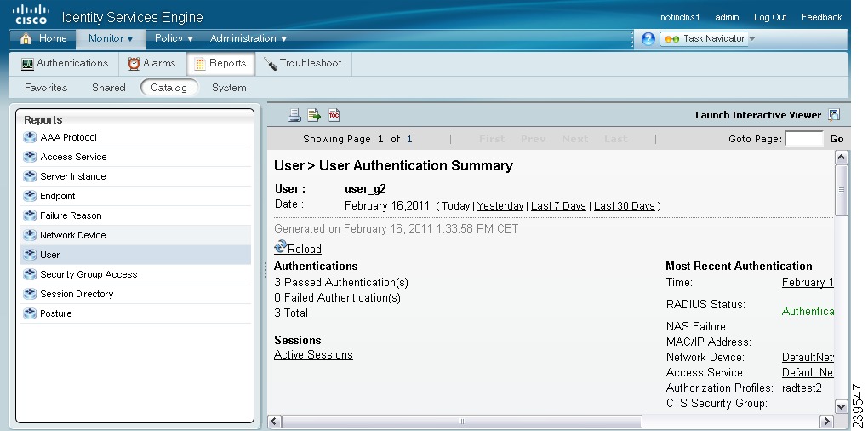
Task: Click the admin username text
Action: tap(727, 17)
